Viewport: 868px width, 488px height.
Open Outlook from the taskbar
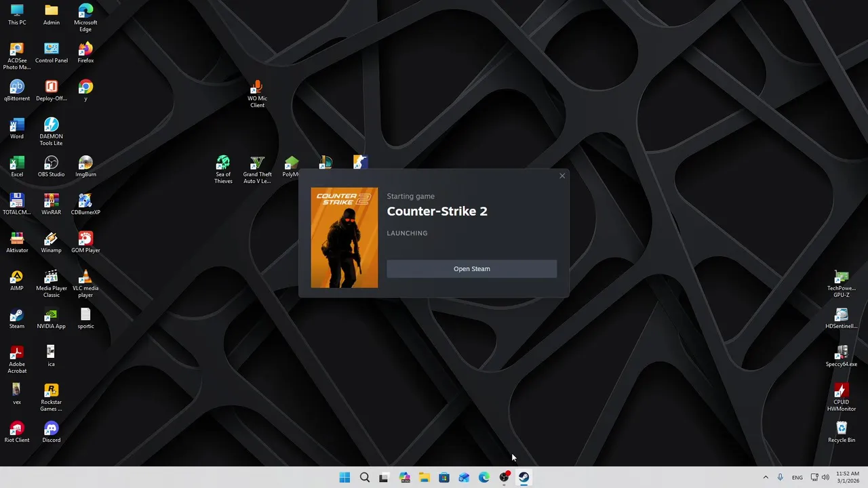[464, 477]
